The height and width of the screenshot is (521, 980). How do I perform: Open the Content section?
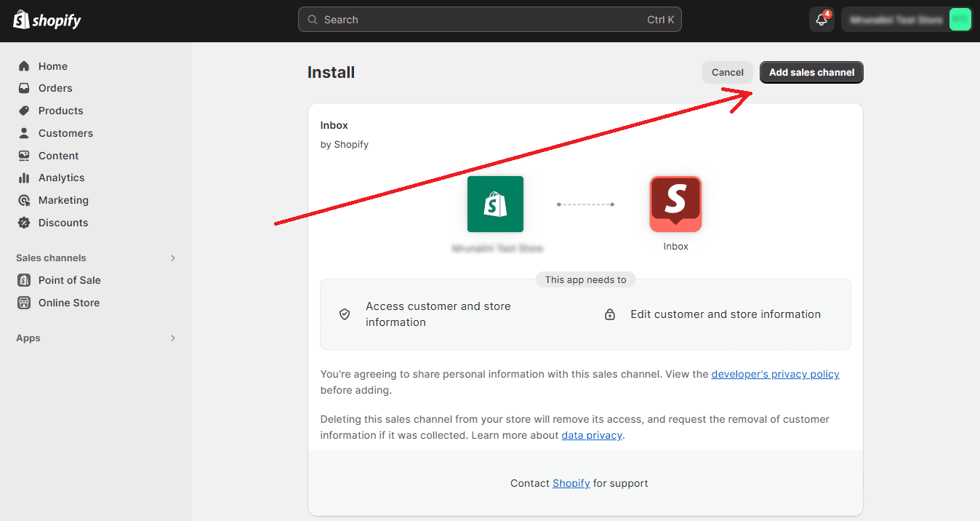click(58, 155)
